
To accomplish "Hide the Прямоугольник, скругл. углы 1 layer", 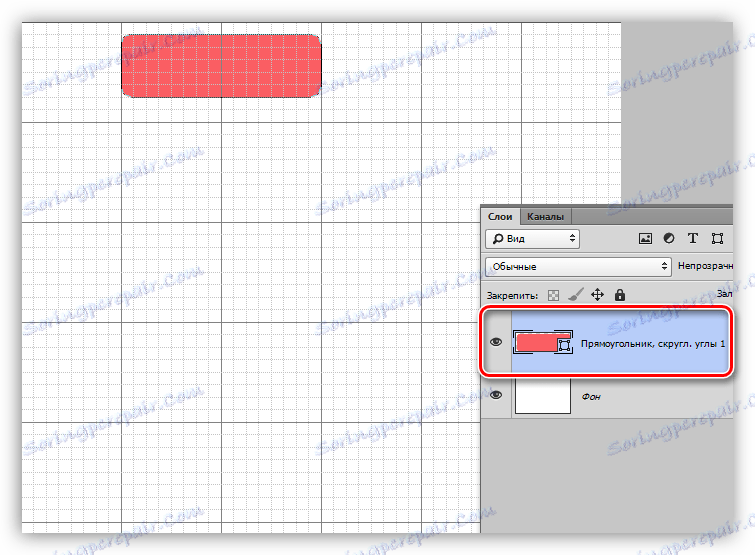I will pyautogui.click(x=496, y=342).
